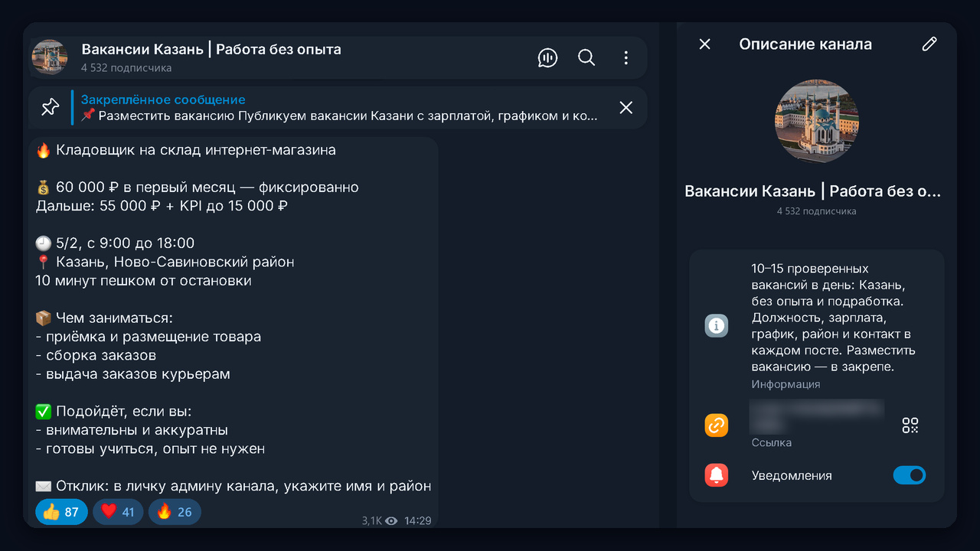
Task: Open channel avatar in the chat header
Action: [x=50, y=57]
